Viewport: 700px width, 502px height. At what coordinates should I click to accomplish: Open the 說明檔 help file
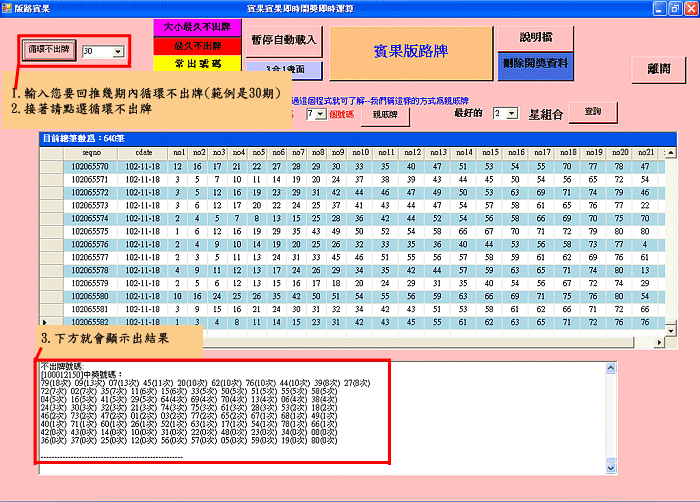535,37
